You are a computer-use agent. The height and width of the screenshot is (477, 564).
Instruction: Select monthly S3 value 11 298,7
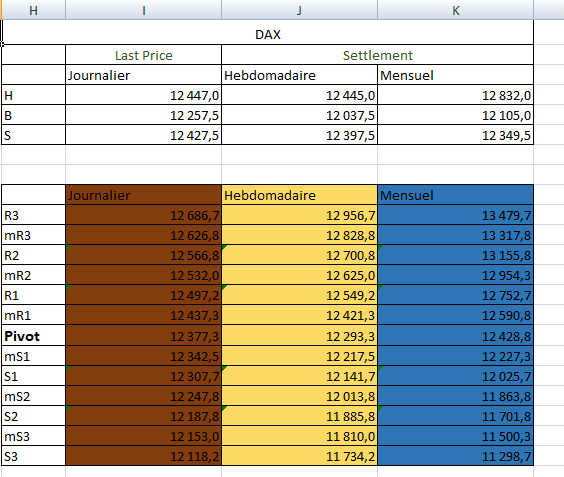click(455, 456)
